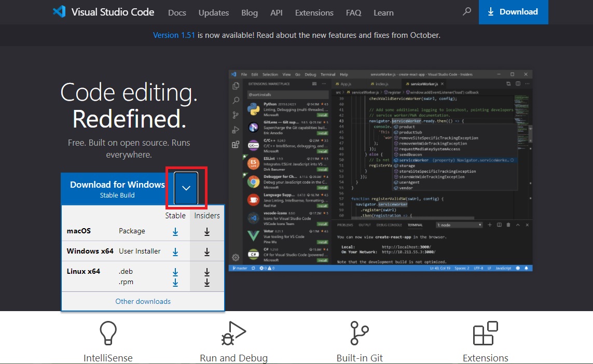Download Windows x64 Insiders user installer
The width and height of the screenshot is (593, 364).
pyautogui.click(x=207, y=251)
